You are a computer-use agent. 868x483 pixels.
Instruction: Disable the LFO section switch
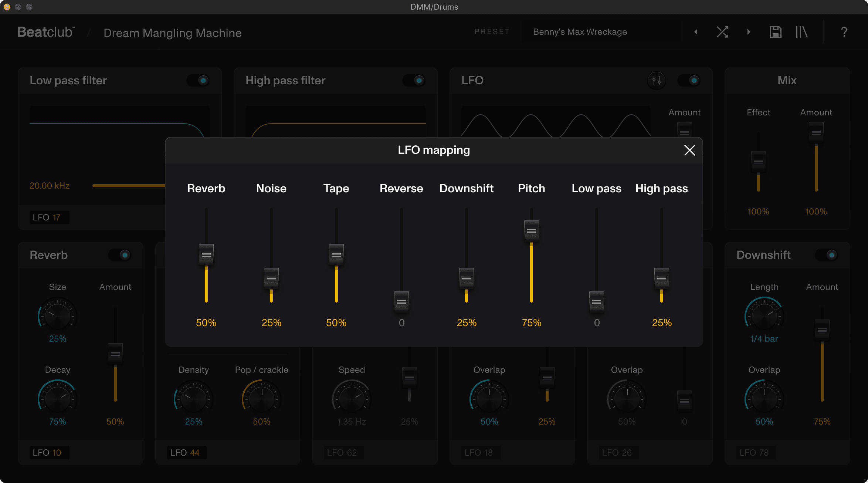pos(690,80)
